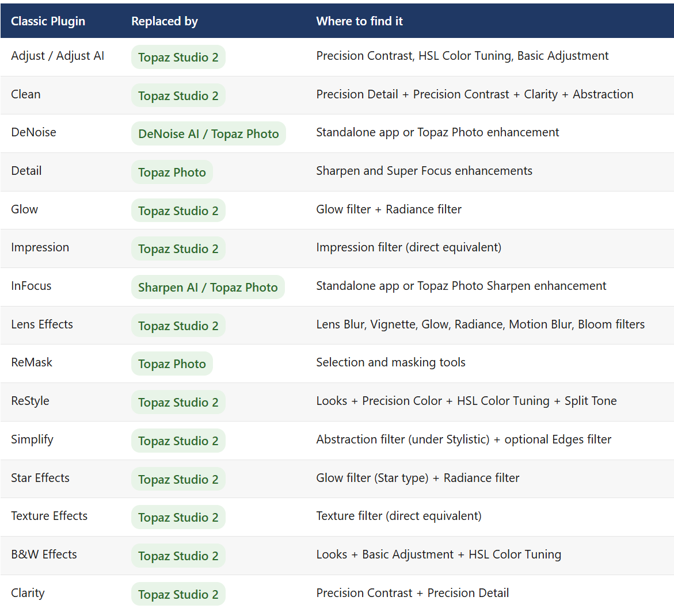Click the 'Classic Plugin' column header
The width and height of the screenshot is (674, 616).
tap(48, 21)
